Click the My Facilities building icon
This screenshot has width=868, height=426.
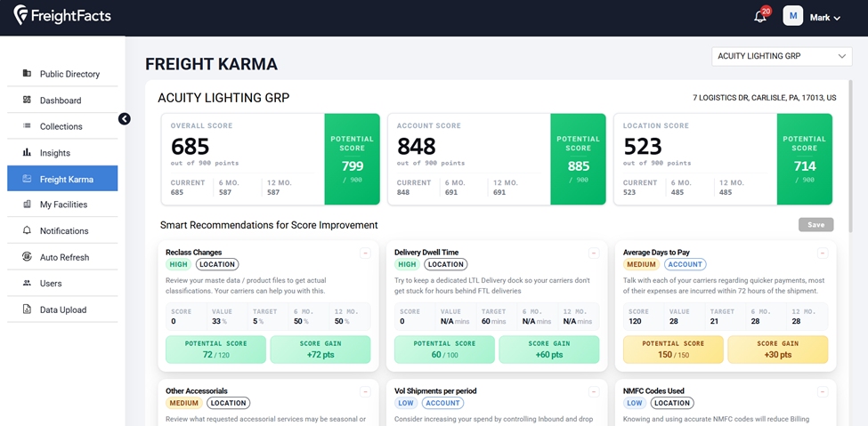(x=27, y=205)
